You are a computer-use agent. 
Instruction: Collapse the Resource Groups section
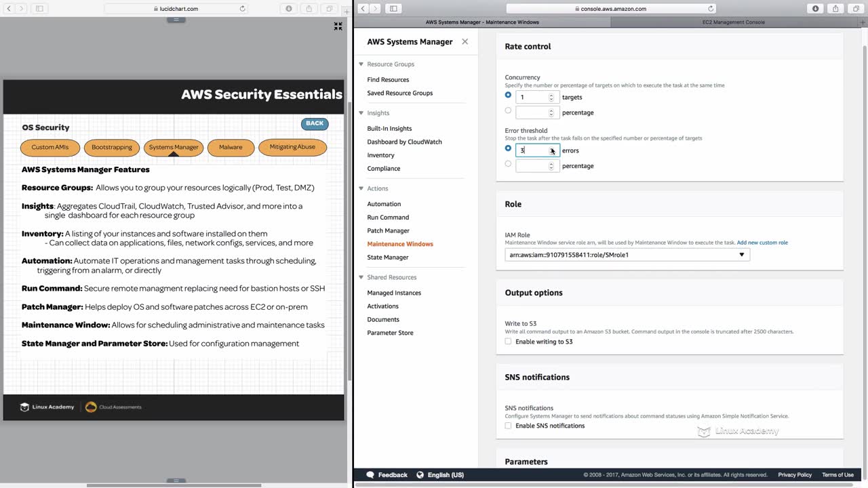click(361, 64)
